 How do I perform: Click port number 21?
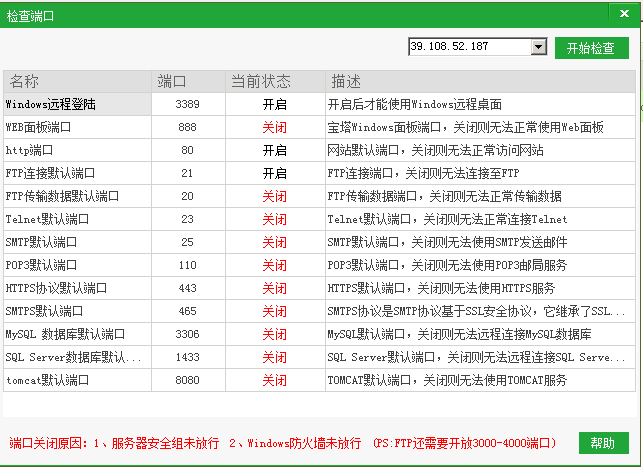tap(187, 173)
